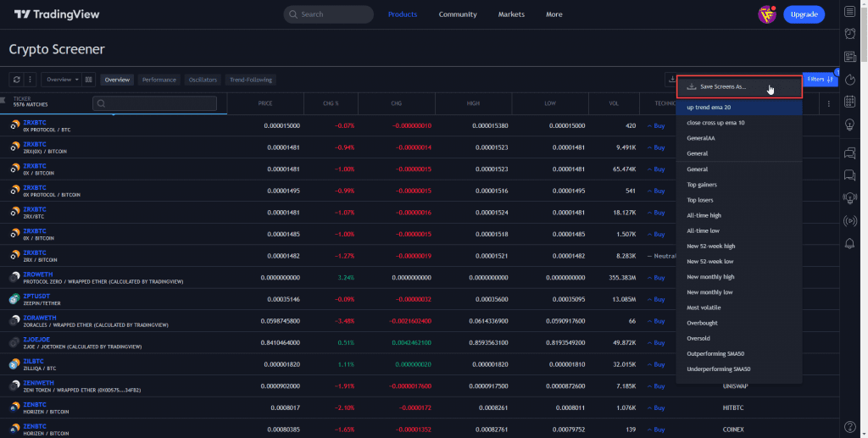This screenshot has width=868, height=438.
Task: Click the TradingView logo
Action: 57,14
